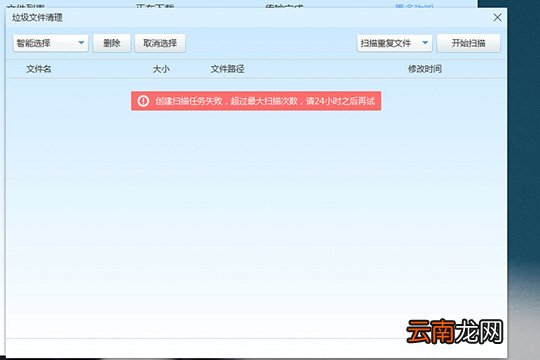The height and width of the screenshot is (360, 540).
Task: Sort by the 大小 column header
Action: pyautogui.click(x=161, y=69)
